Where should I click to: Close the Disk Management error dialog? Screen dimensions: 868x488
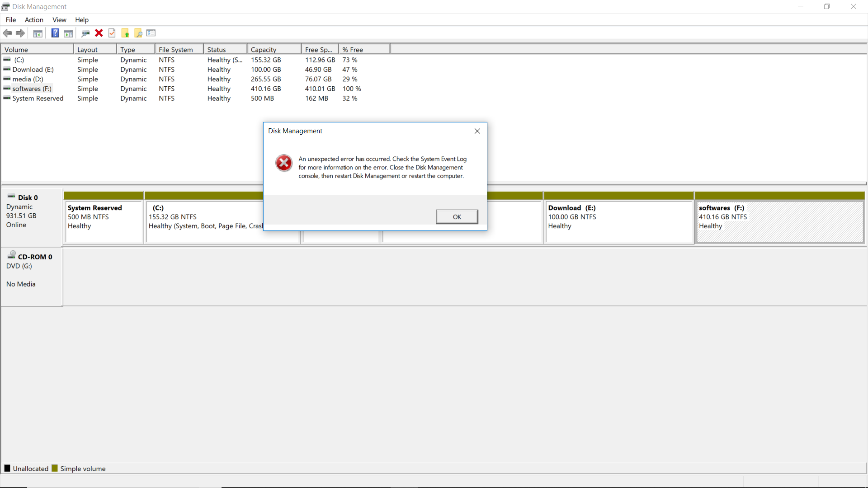[x=477, y=131]
